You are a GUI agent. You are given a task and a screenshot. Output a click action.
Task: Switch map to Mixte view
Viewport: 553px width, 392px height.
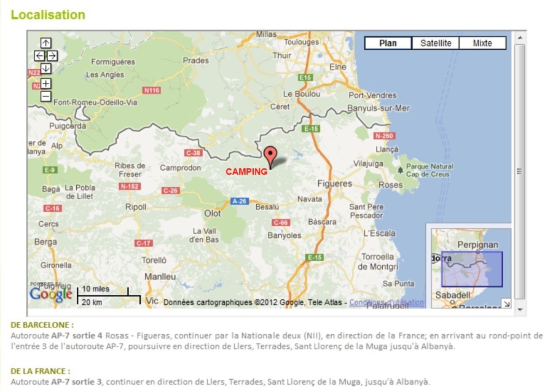(482, 43)
